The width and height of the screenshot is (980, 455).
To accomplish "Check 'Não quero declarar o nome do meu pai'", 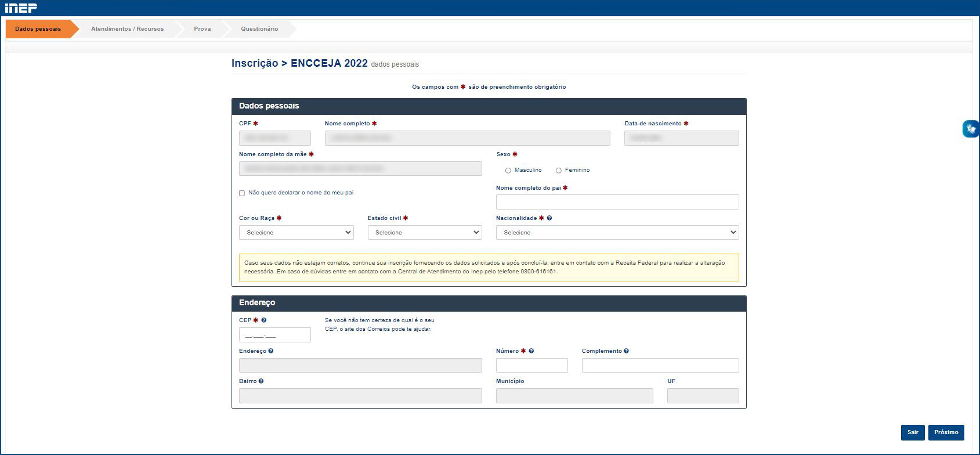I will pos(242,193).
